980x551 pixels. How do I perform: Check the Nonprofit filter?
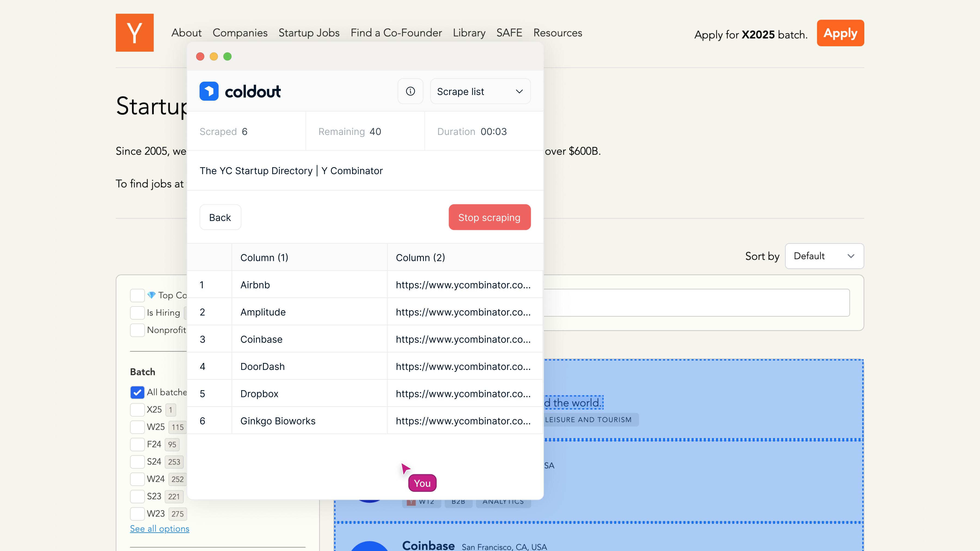click(137, 330)
